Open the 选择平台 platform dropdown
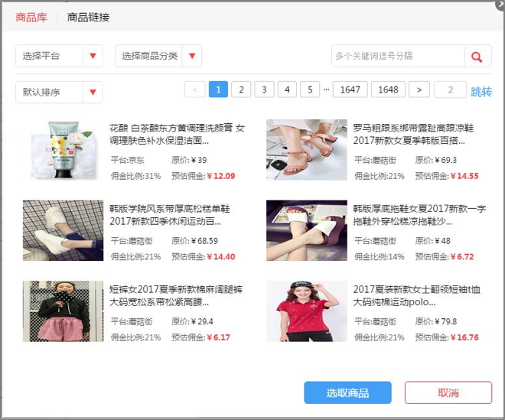 pos(59,56)
